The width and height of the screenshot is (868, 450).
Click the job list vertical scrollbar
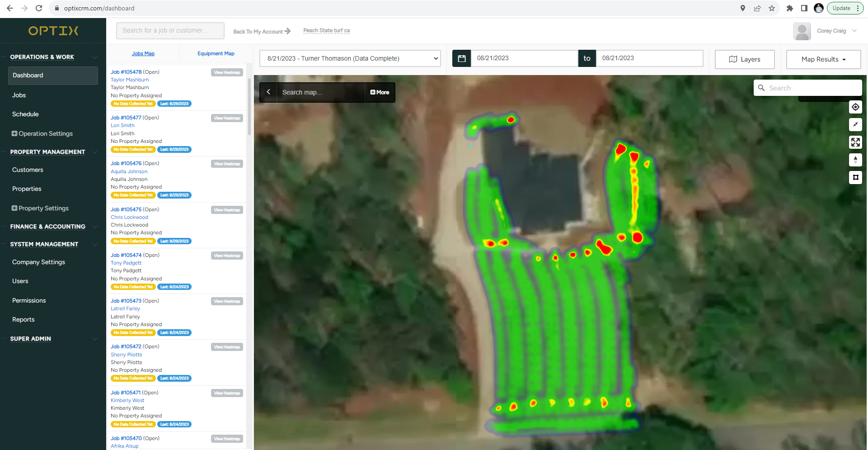click(249, 107)
